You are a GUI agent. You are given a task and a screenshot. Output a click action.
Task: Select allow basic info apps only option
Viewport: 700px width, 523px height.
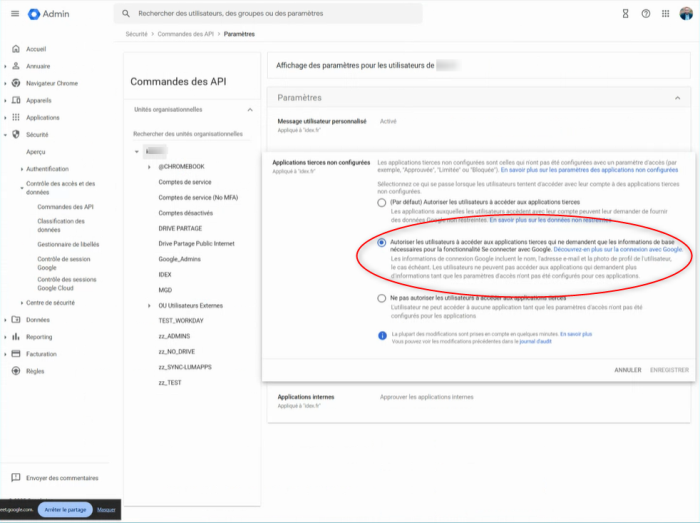pos(381,243)
